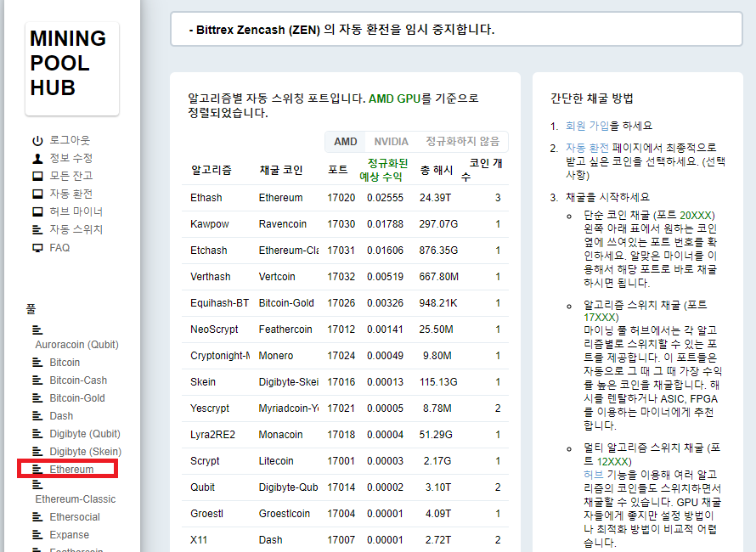Click the list icon beside Ethersocial
The height and width of the screenshot is (552, 756).
(x=37, y=517)
